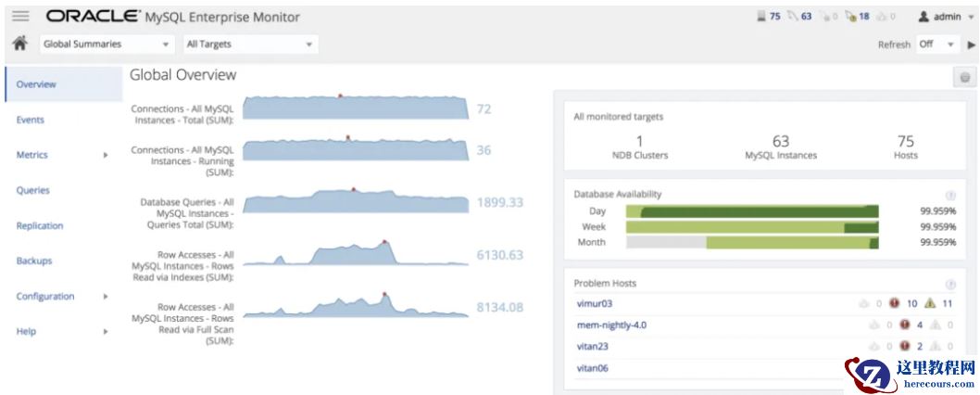Open the mem-nightly-4.0 host link
980x395 pixels.
click(611, 325)
